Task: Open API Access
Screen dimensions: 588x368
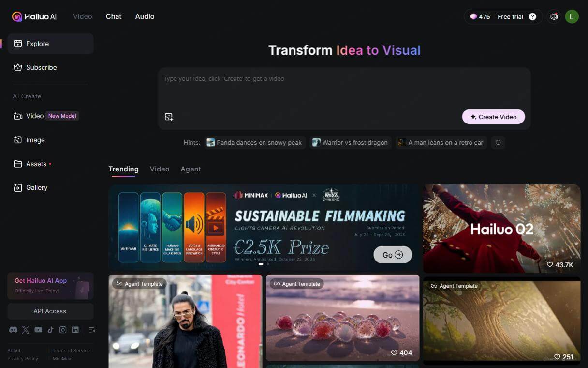Action: (50, 311)
